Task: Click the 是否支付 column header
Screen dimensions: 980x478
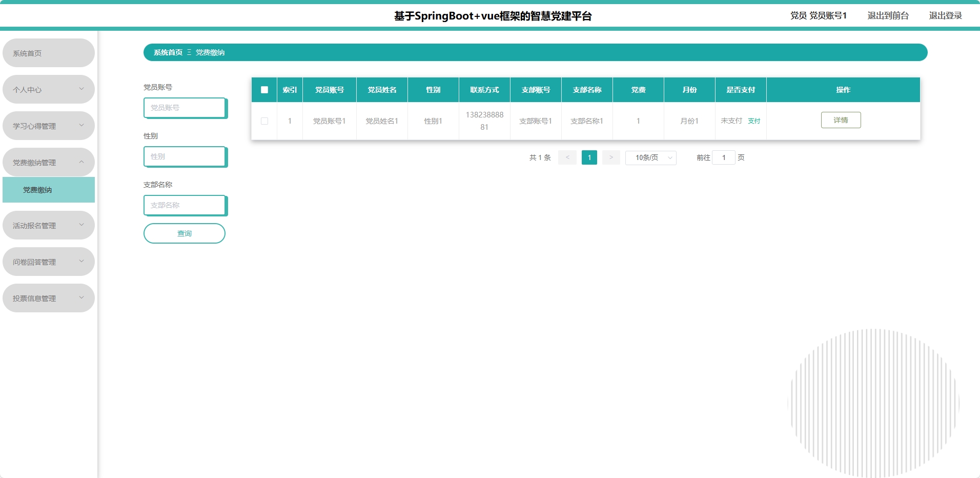Action: [x=741, y=90]
